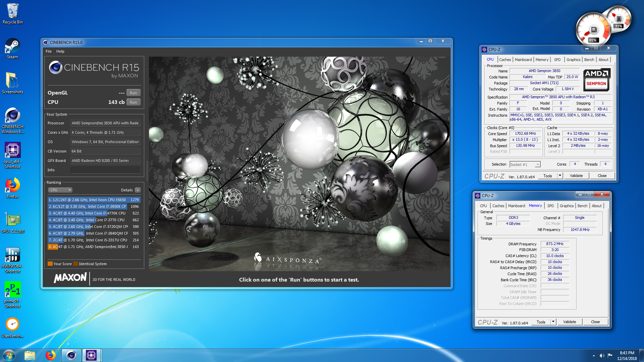This screenshot has height=362, width=644.
Task: Switch to Cinebench via taskbar icon
Action: click(x=71, y=355)
